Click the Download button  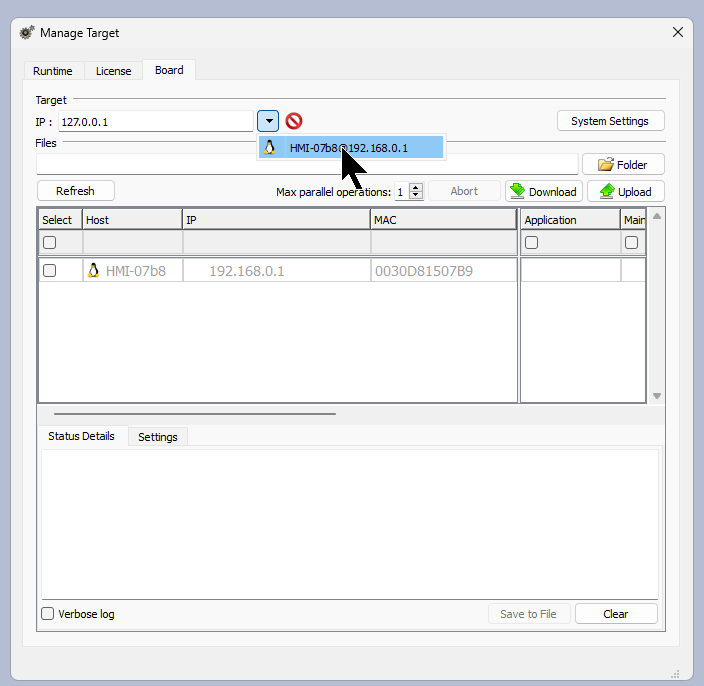[x=544, y=192]
